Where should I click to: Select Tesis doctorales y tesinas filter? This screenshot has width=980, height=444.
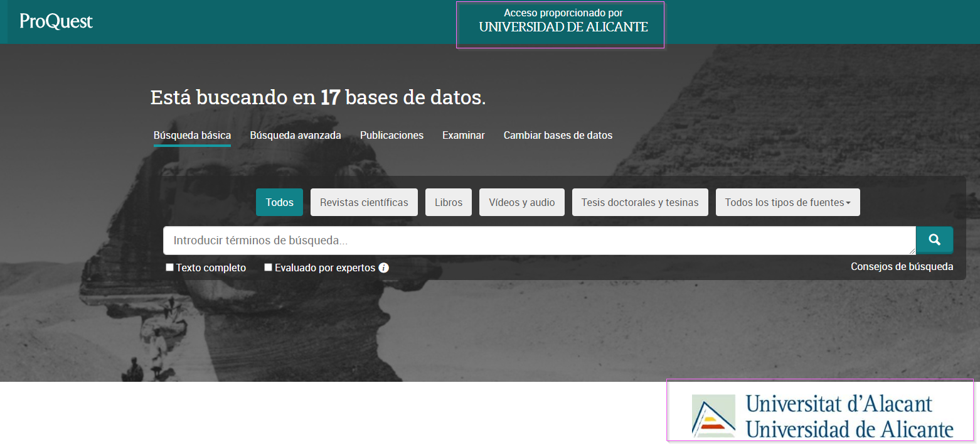pos(640,202)
